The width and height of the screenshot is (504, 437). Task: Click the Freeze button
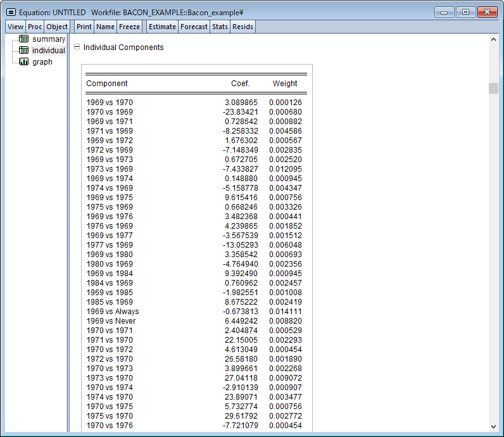pyautogui.click(x=130, y=27)
